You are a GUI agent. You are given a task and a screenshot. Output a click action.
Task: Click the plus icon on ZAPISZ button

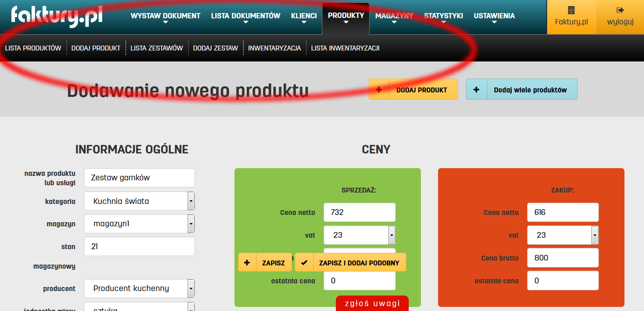pyautogui.click(x=247, y=263)
